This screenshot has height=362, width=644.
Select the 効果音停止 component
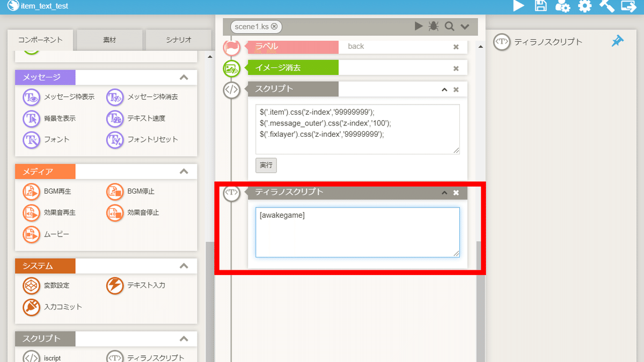(x=133, y=212)
